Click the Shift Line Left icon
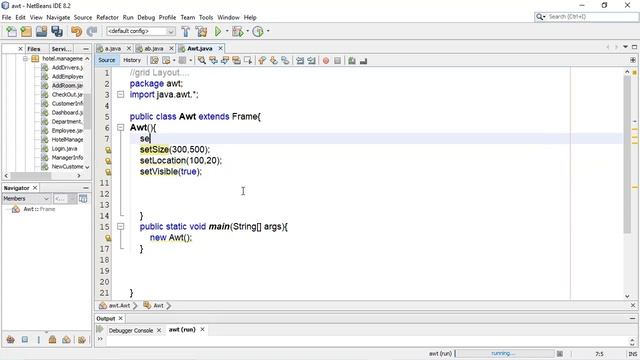Image resolution: width=640 pixels, height=360 pixels. click(x=300, y=60)
